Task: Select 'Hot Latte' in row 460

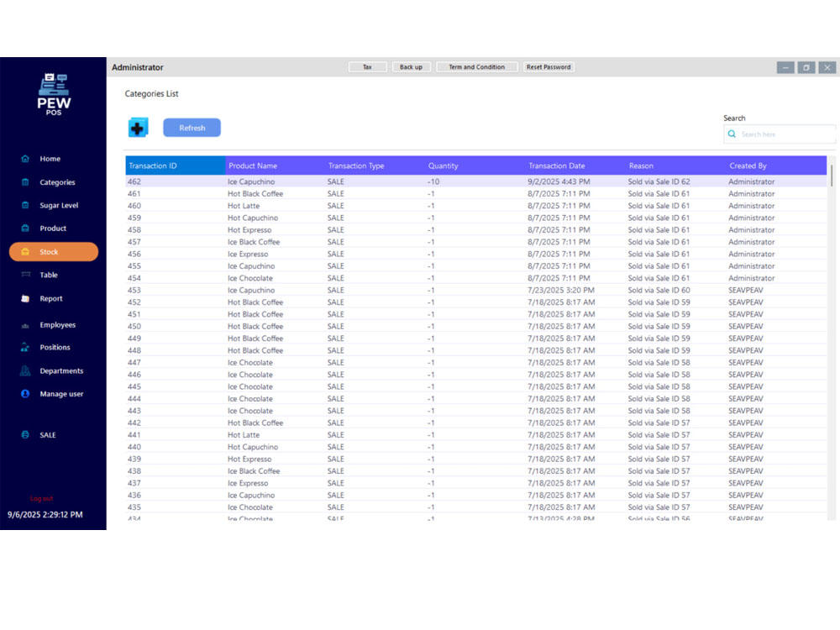Action: (244, 206)
